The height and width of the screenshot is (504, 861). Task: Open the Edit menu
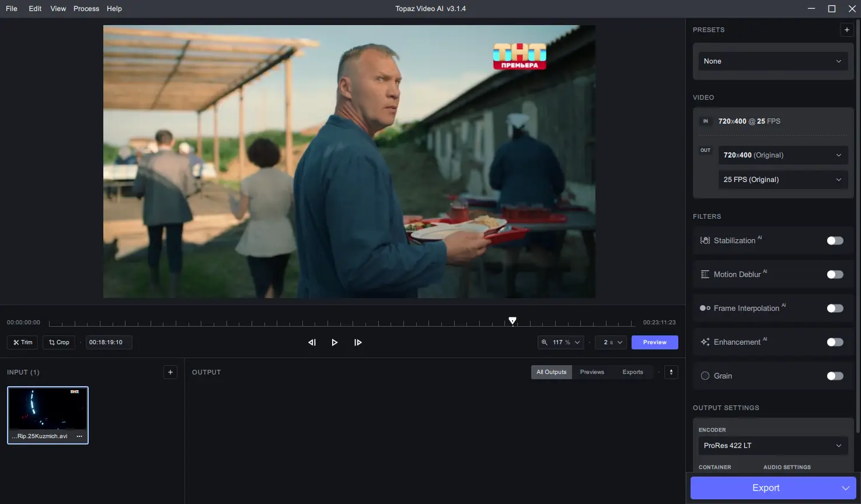[x=35, y=9]
